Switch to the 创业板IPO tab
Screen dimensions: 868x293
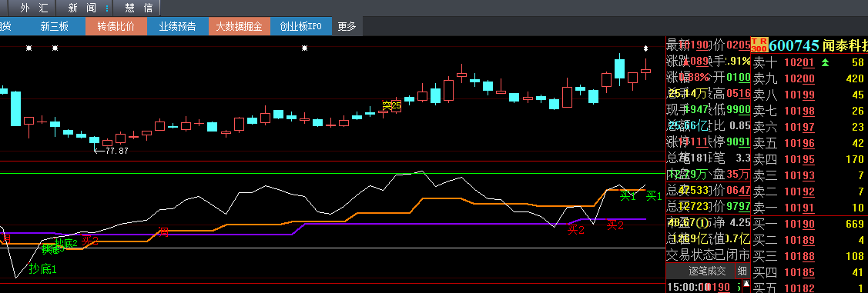tap(300, 26)
